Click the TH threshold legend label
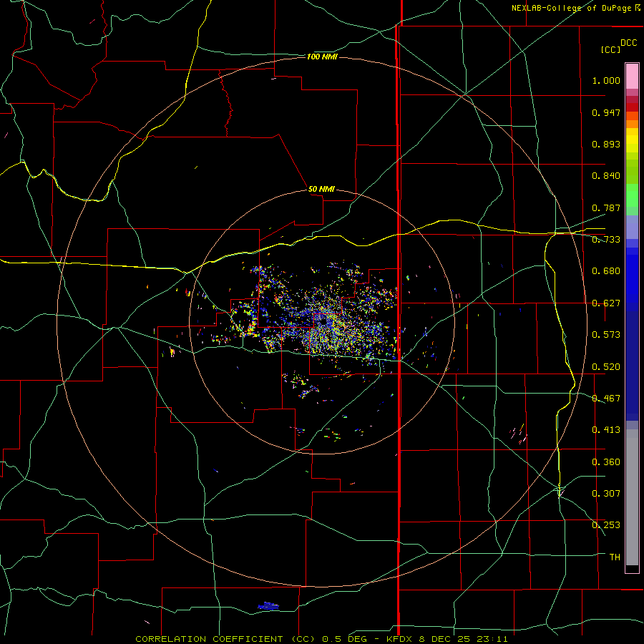The width and height of the screenshot is (644, 644). [x=615, y=557]
